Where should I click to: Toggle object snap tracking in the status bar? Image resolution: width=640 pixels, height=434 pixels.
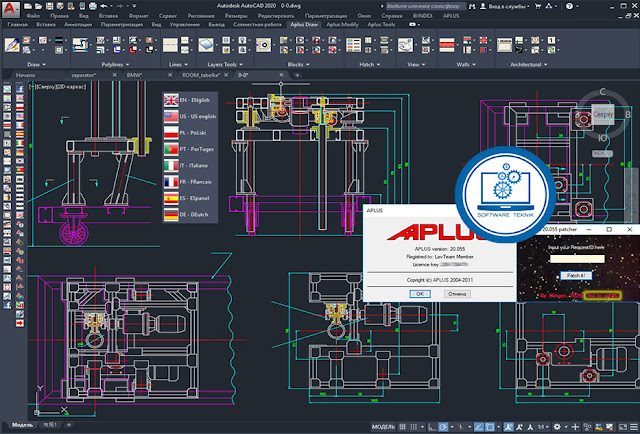pyautogui.click(x=480, y=427)
